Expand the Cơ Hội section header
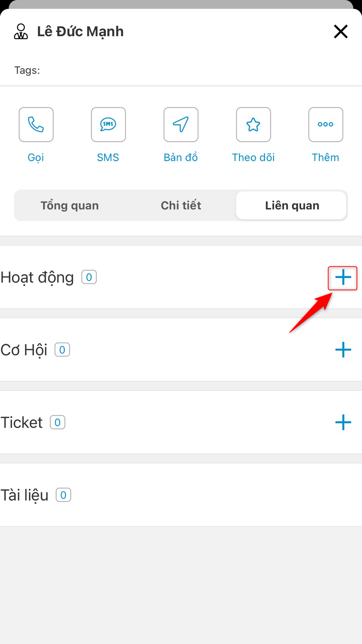 coord(24,350)
